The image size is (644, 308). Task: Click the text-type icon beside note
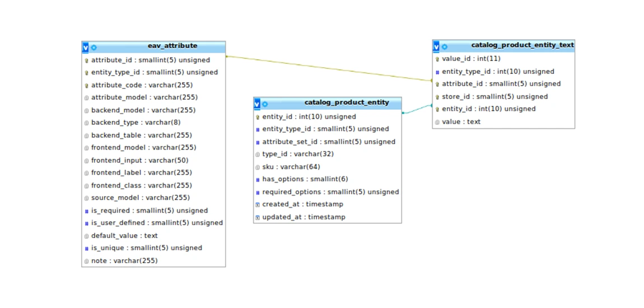[x=87, y=261]
